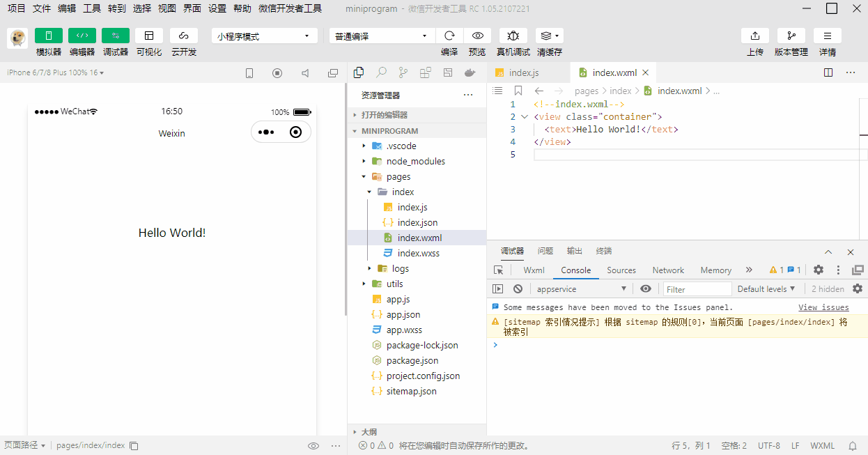Close the index.wxml editor tab
Image resolution: width=868 pixels, height=455 pixels.
point(646,72)
